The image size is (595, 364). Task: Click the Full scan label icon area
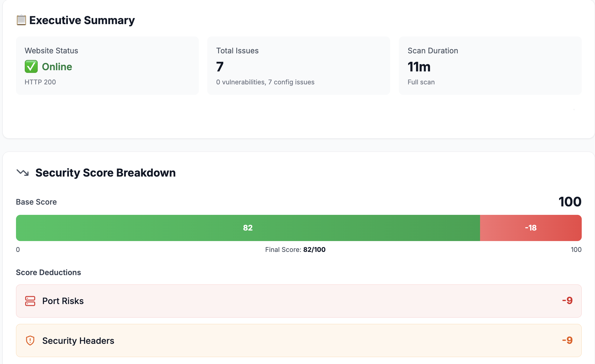421,82
